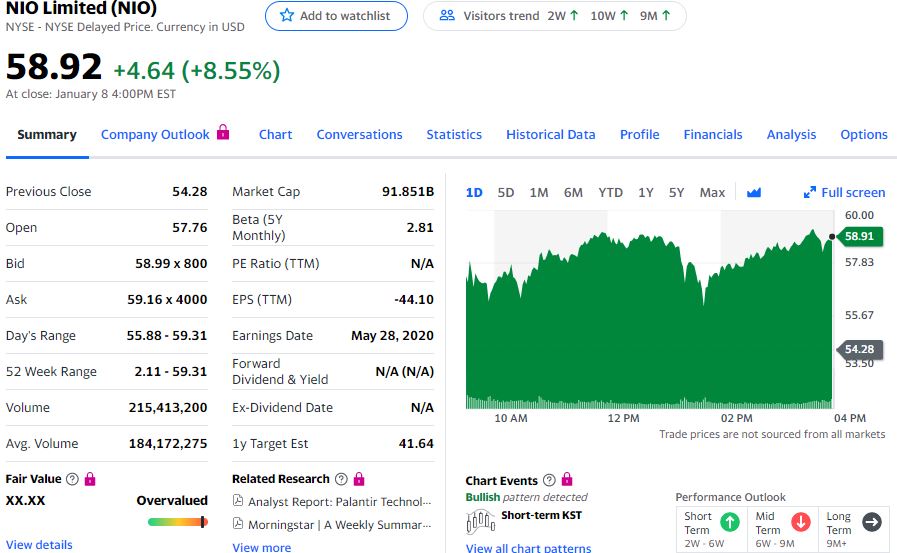
Task: Switch to the Analysis tab
Action: pos(791,134)
